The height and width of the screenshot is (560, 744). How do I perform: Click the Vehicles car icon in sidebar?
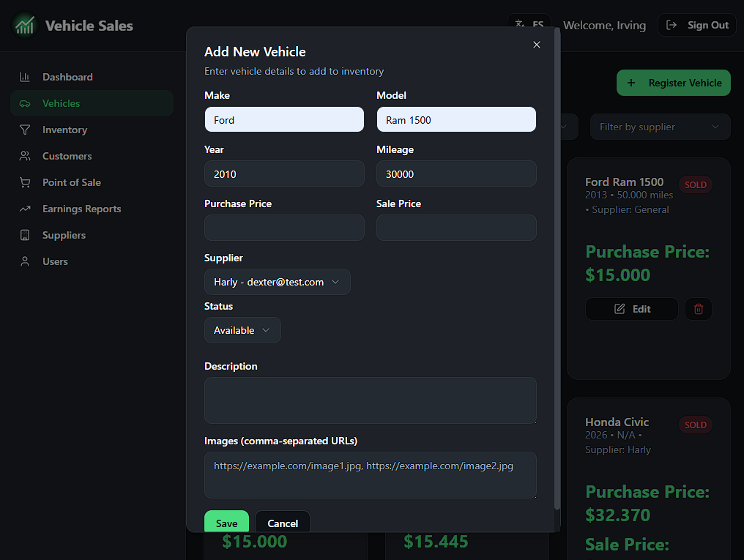click(x=25, y=103)
